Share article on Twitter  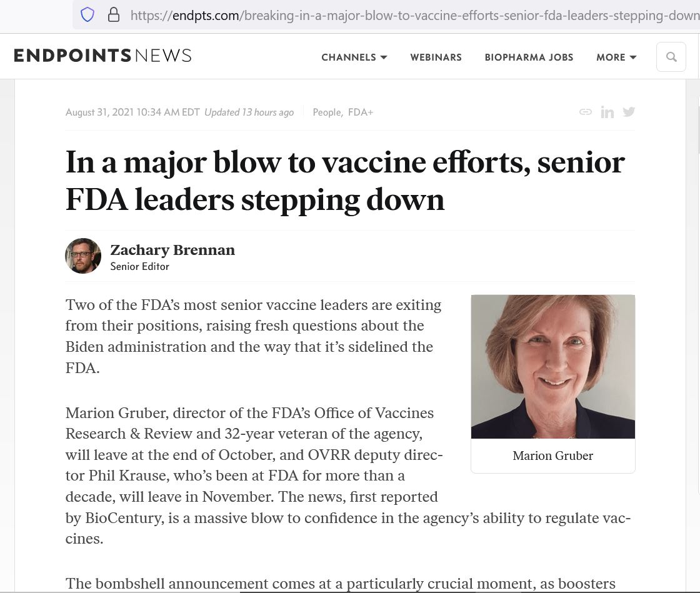click(x=629, y=112)
